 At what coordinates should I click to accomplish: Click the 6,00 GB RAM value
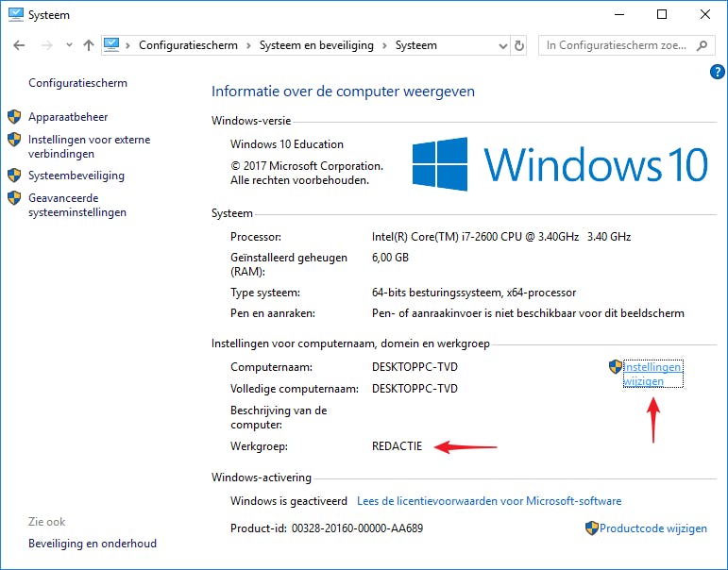390,258
